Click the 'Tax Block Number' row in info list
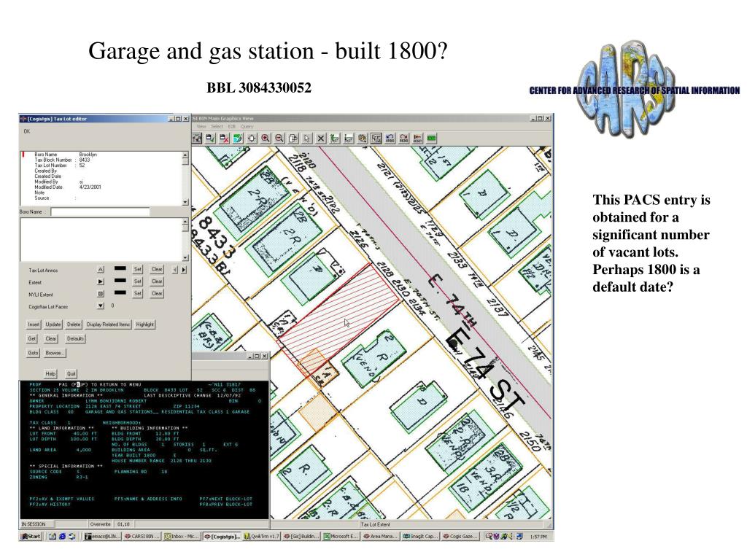The height and width of the screenshot is (560, 747). 63,160
